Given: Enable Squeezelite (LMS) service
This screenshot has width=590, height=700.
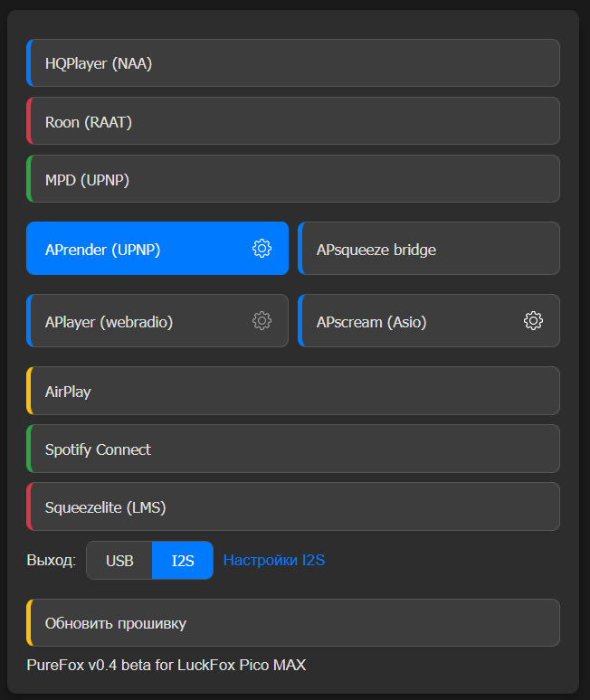Looking at the screenshot, I should coord(293,507).
